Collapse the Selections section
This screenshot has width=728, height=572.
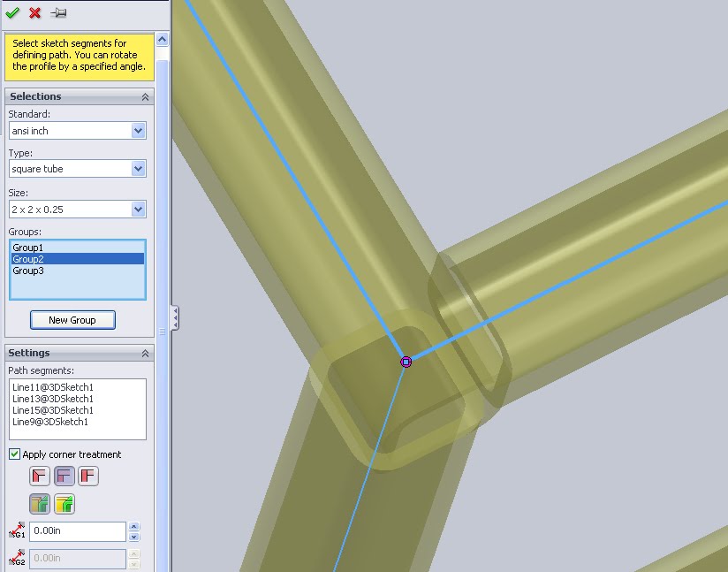coord(145,96)
